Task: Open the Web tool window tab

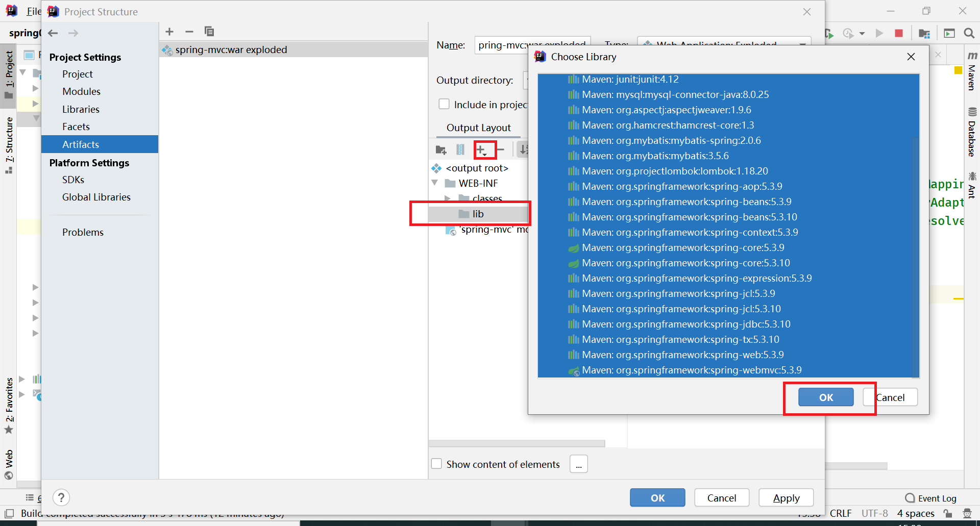Action: (x=9, y=465)
